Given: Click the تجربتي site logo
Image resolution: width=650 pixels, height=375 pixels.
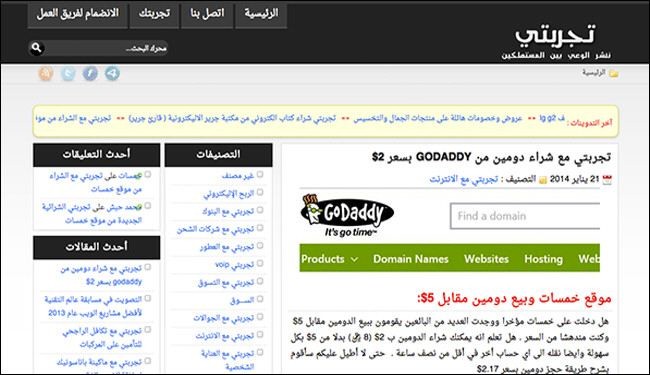Looking at the screenshot, I should (555, 34).
